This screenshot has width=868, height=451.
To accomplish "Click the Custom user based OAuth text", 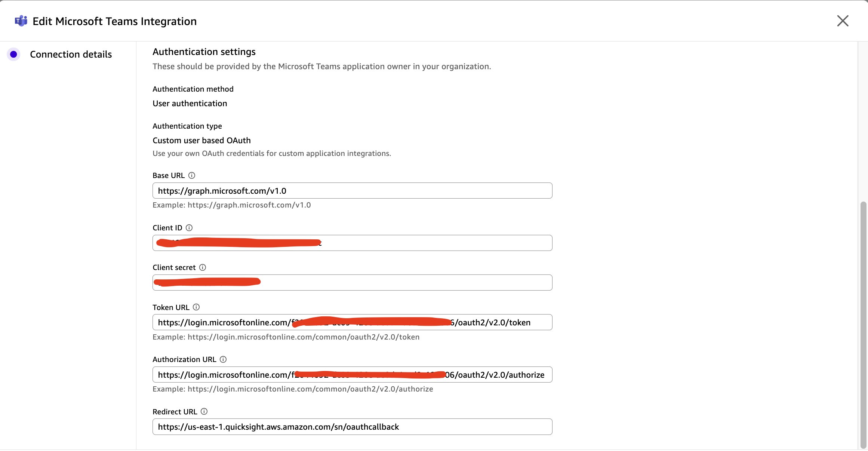I will tap(201, 140).
